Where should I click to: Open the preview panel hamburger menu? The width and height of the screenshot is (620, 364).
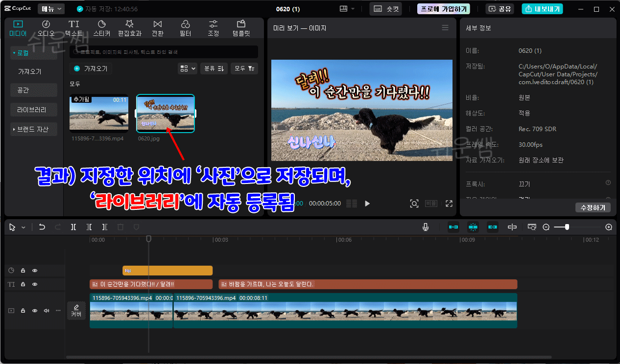pos(445,28)
